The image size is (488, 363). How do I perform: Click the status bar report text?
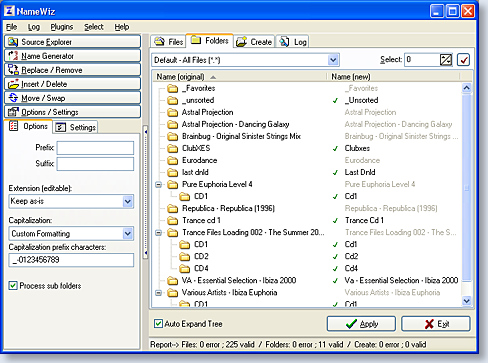pos(288,344)
